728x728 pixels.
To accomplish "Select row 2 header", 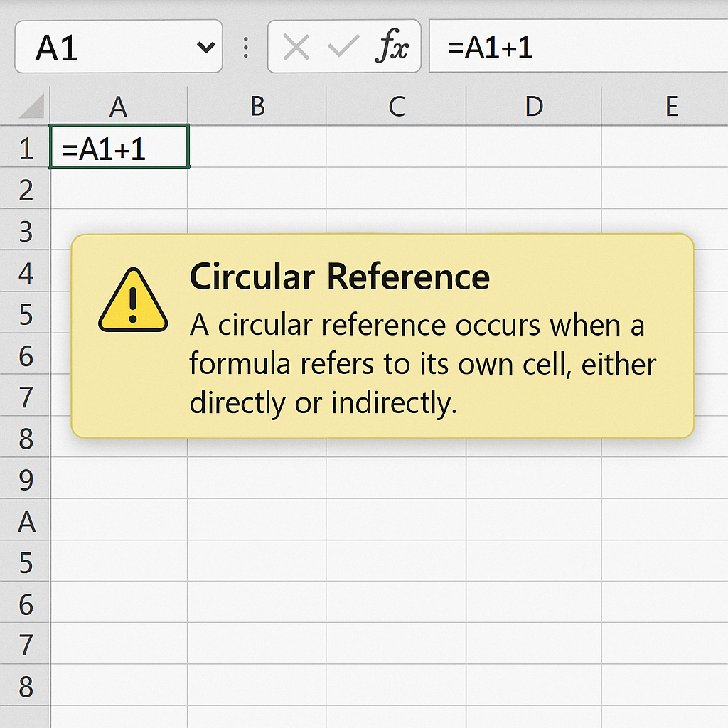I will click(x=26, y=190).
